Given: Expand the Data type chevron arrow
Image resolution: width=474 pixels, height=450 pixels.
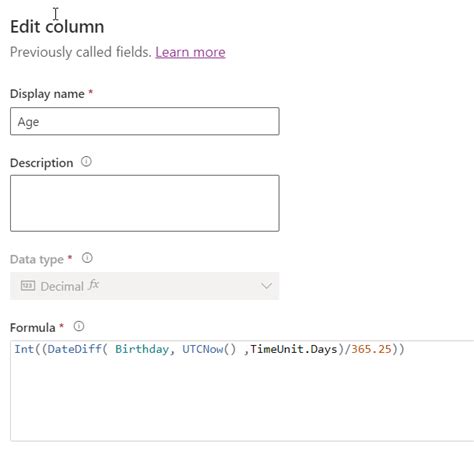Looking at the screenshot, I should click(x=266, y=286).
